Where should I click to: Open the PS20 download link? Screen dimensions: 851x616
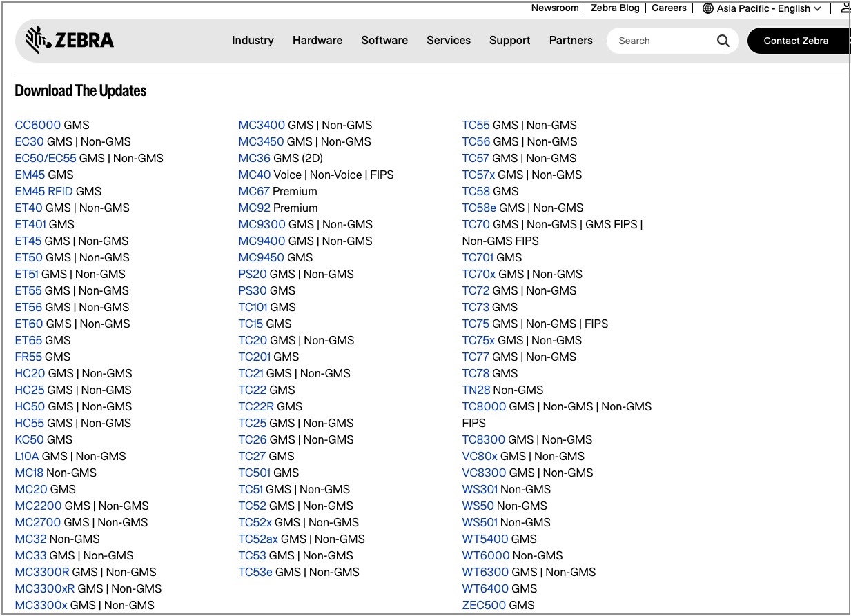coord(253,274)
